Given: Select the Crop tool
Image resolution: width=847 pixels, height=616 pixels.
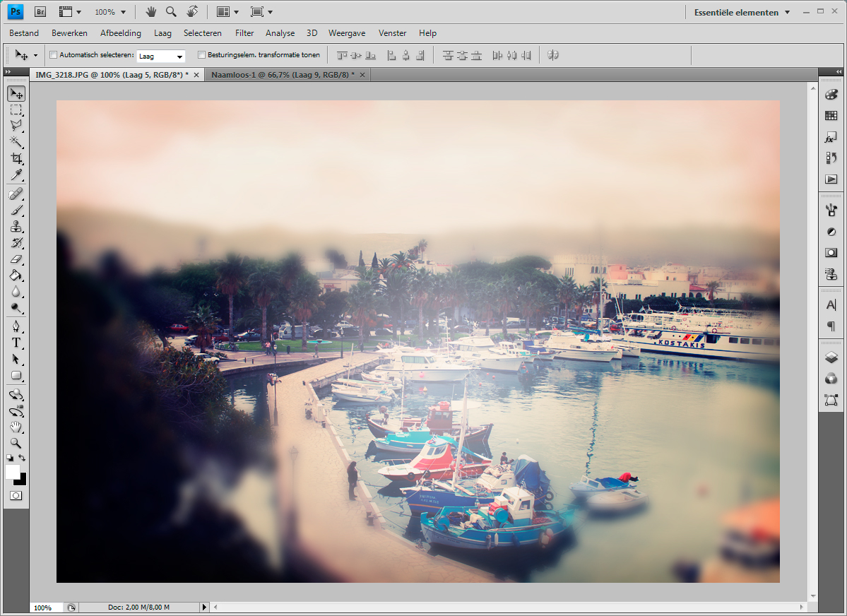Looking at the screenshot, I should [16, 158].
